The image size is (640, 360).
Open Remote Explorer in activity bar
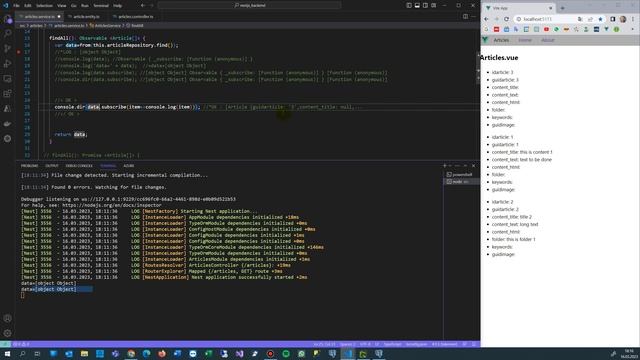(7, 78)
